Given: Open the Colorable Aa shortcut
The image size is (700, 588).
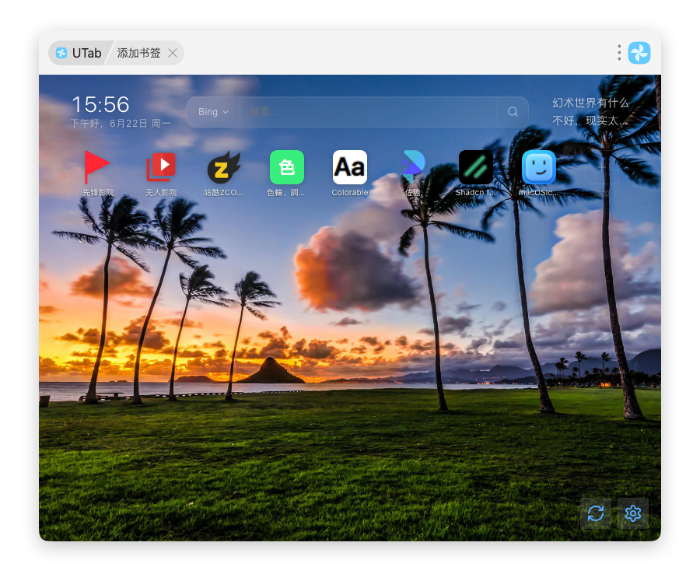Looking at the screenshot, I should click(x=349, y=167).
